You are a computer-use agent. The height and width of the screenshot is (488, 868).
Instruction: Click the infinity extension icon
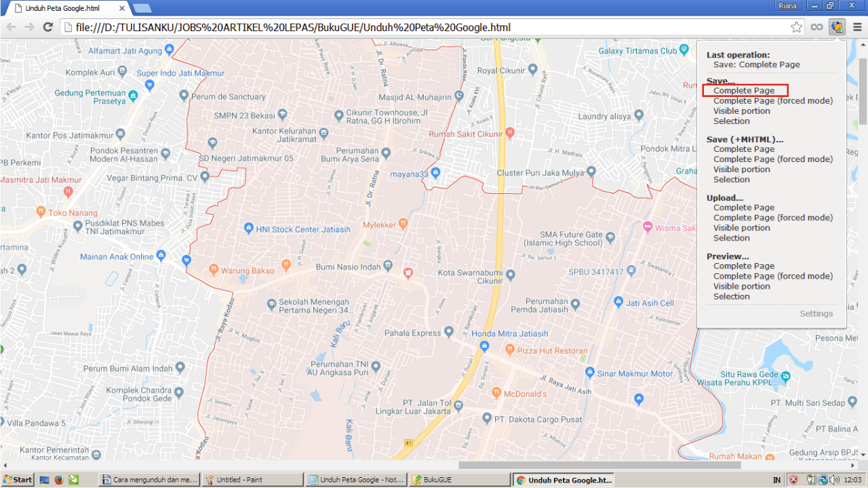[x=817, y=27]
